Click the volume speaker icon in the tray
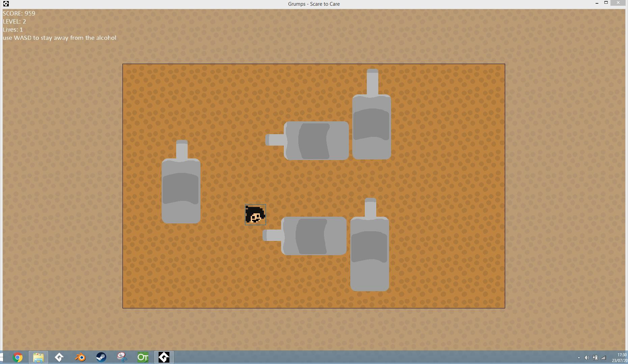The image size is (628, 364). click(x=587, y=358)
